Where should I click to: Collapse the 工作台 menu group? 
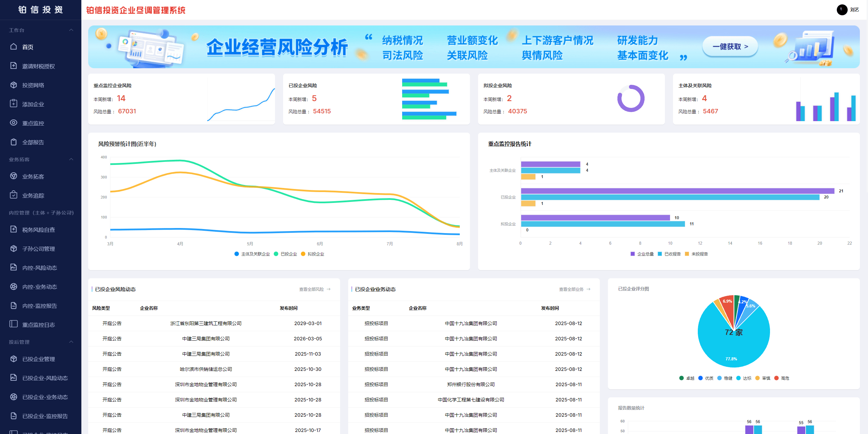click(71, 30)
